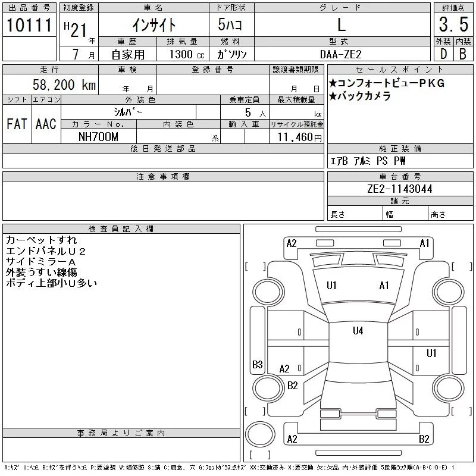Select the displacement value 1300 cc
This screenshot has height=476, width=476.
pyautogui.click(x=187, y=54)
